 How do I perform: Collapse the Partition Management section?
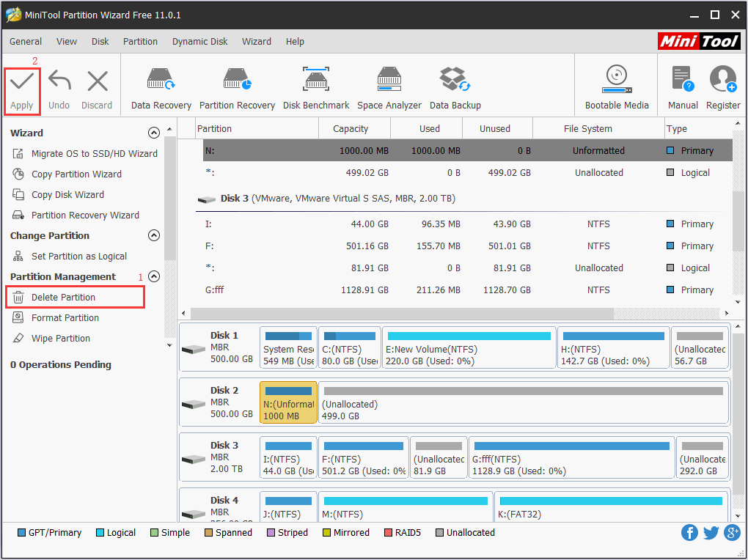(153, 276)
